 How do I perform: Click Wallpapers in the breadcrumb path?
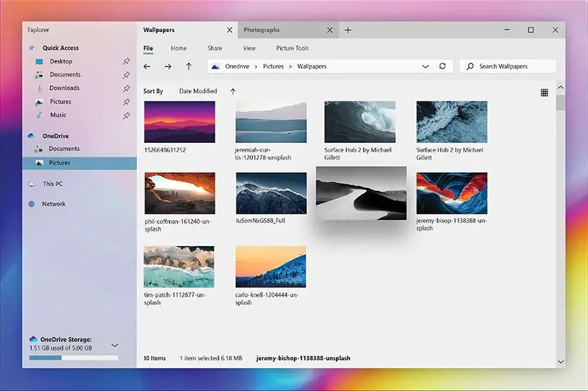pyautogui.click(x=312, y=66)
